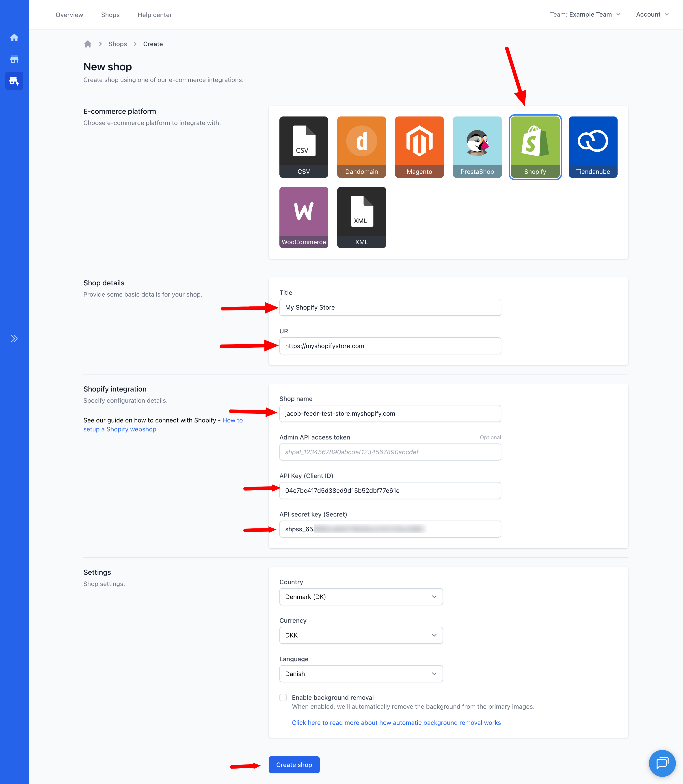Open the chat support bubble
Image resolution: width=683 pixels, height=784 pixels.
click(662, 763)
